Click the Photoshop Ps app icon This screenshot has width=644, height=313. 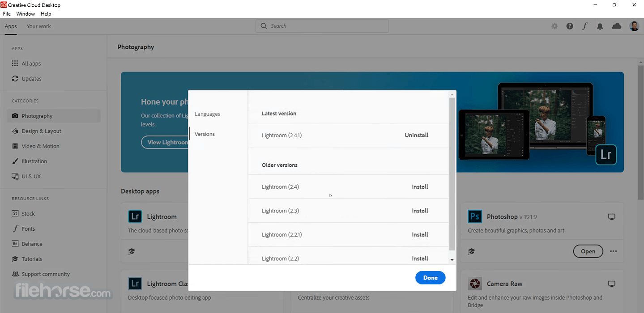[475, 216]
